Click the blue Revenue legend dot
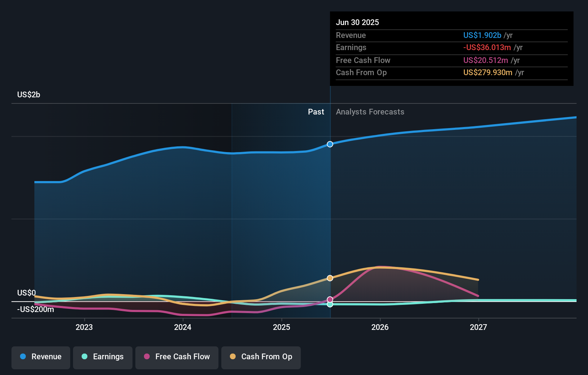The width and height of the screenshot is (588, 375). (23, 356)
